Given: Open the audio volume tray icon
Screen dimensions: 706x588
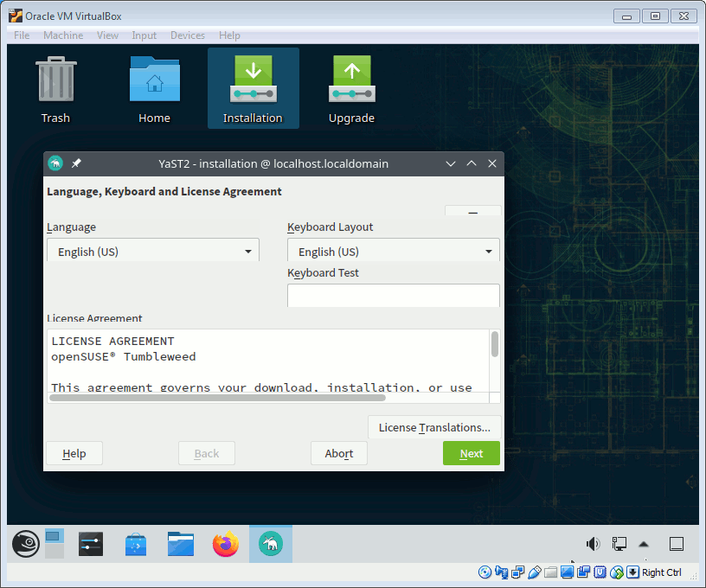Looking at the screenshot, I should (593, 544).
